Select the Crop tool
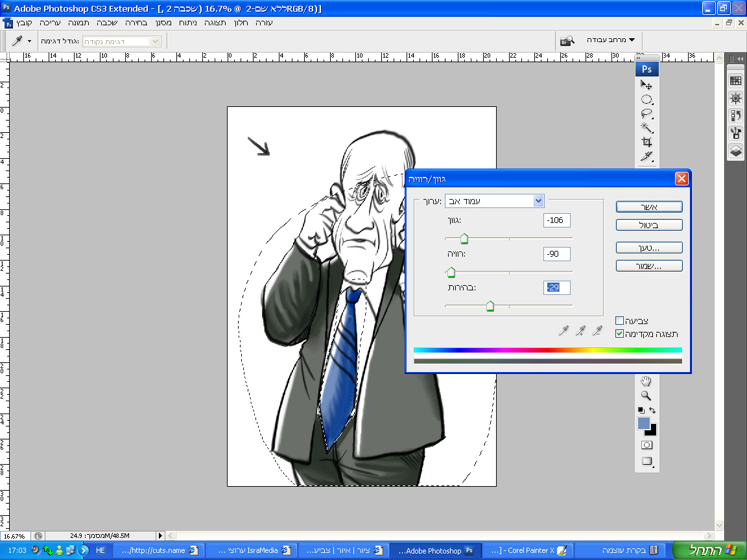Viewport: 747px width, 560px height. [646, 142]
